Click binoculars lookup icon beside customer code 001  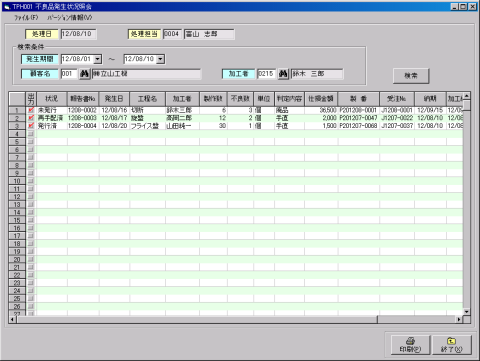click(84, 74)
